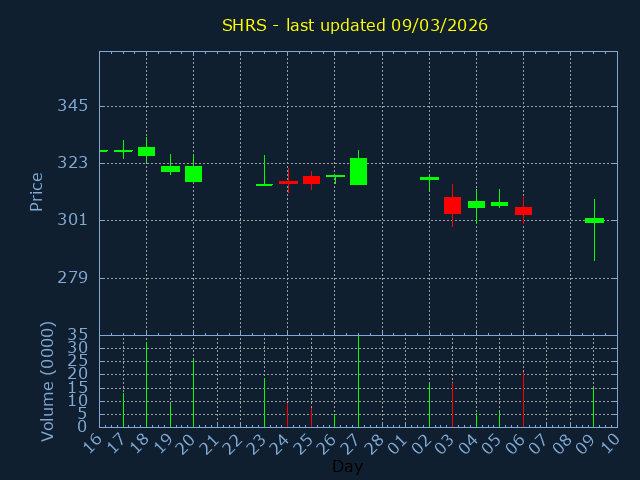This screenshot has width=640, height=480.
Task: Click the red volume bar for day 06
Action: click(523, 399)
